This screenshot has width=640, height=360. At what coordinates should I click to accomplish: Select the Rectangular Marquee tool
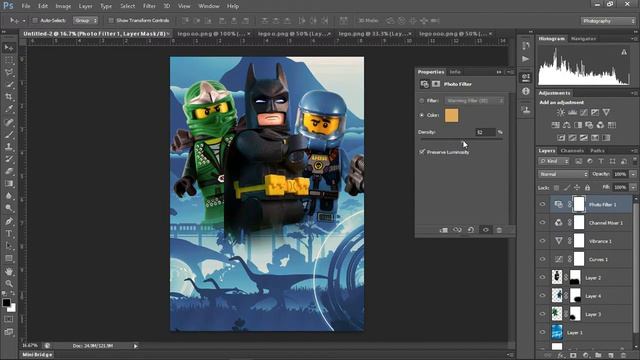[9, 60]
